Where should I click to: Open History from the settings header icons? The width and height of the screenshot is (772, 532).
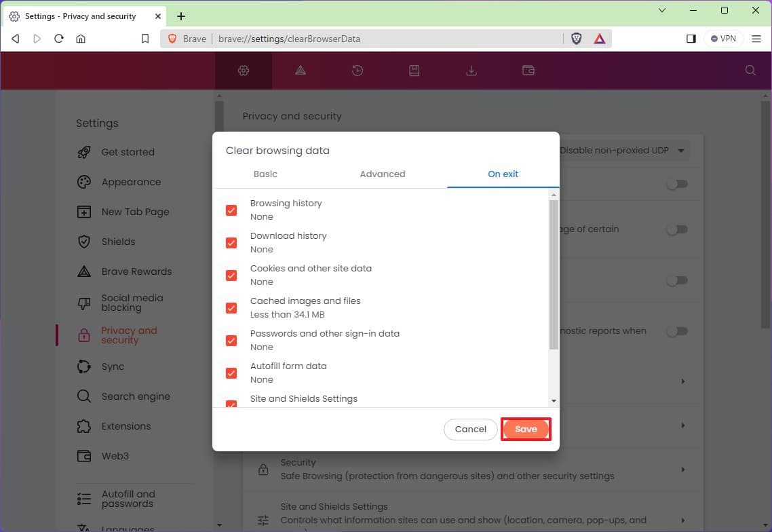[357, 70]
